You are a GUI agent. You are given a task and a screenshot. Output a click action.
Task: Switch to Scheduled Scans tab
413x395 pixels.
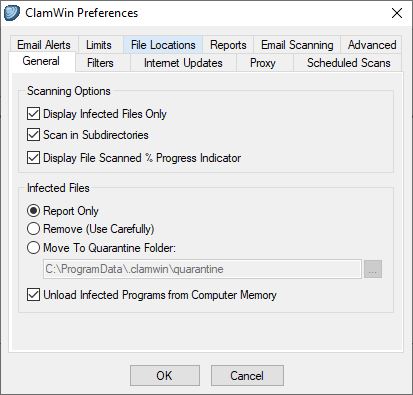point(348,63)
